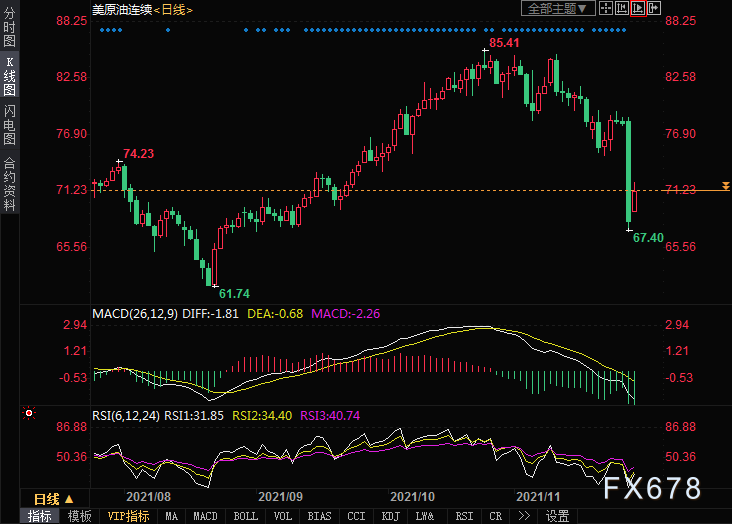
Task: Click the <日线> period label in title
Action: (173, 9)
